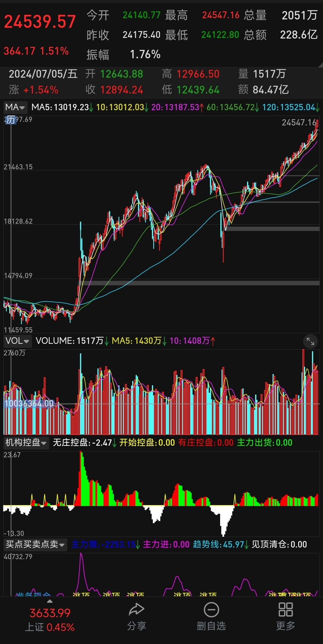Tap the VOLUME: 1517万 label
The image size is (323, 644).
72,341
